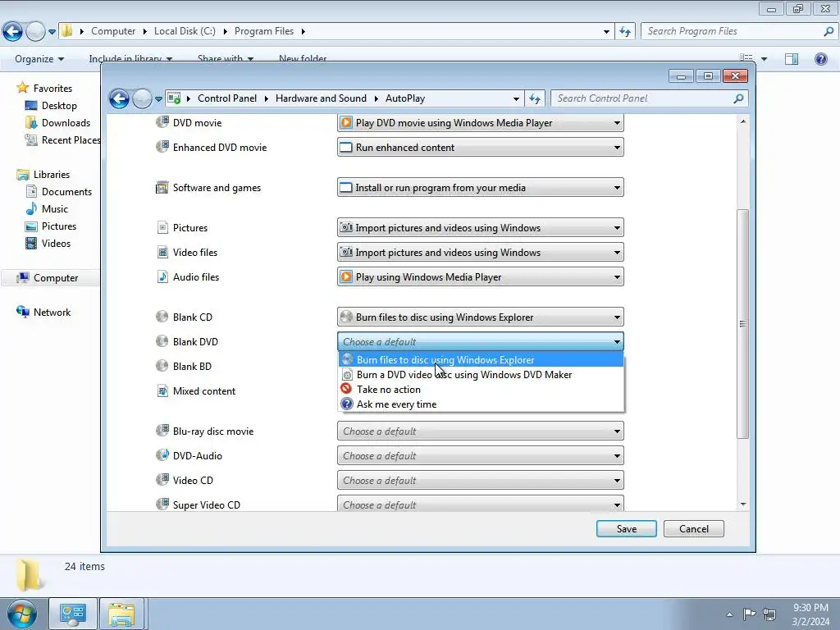840x630 pixels.
Task: Click the Video files icon
Action: 162,253
